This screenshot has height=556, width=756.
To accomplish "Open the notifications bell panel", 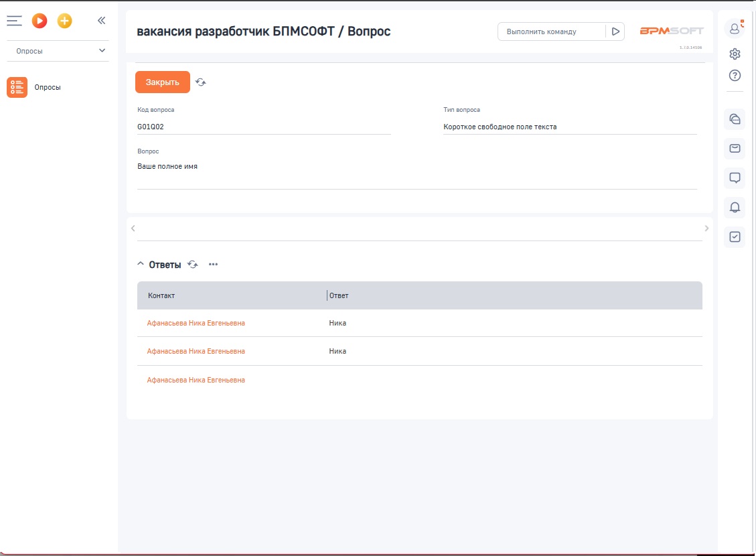I will click(735, 207).
